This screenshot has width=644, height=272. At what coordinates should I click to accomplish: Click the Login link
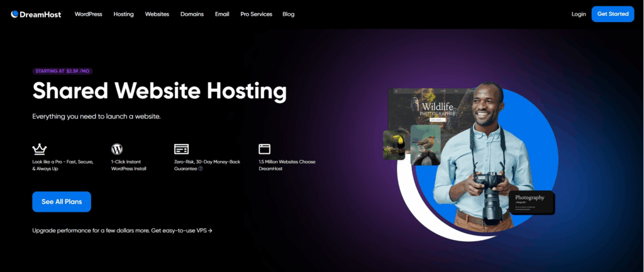[579, 14]
